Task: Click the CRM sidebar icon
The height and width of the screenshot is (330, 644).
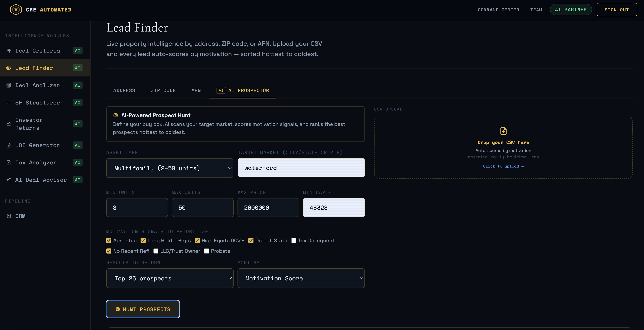Action: pyautogui.click(x=9, y=216)
